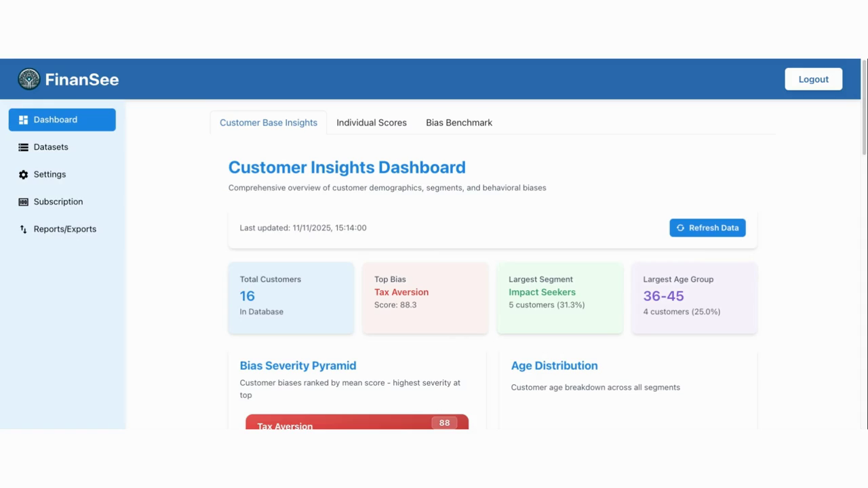This screenshot has height=488, width=868.
Task: Click the page's vertical scrollbar
Action: tap(864, 108)
